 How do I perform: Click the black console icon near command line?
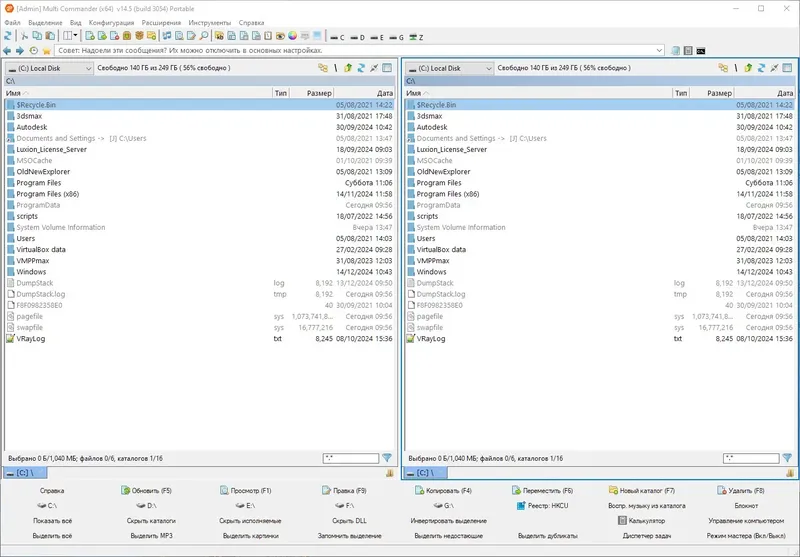(701, 50)
